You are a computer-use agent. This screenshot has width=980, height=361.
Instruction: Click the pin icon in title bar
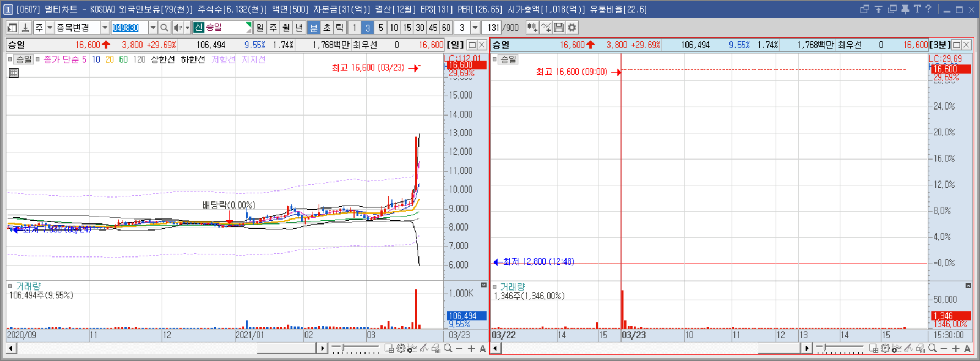pyautogui.click(x=905, y=9)
